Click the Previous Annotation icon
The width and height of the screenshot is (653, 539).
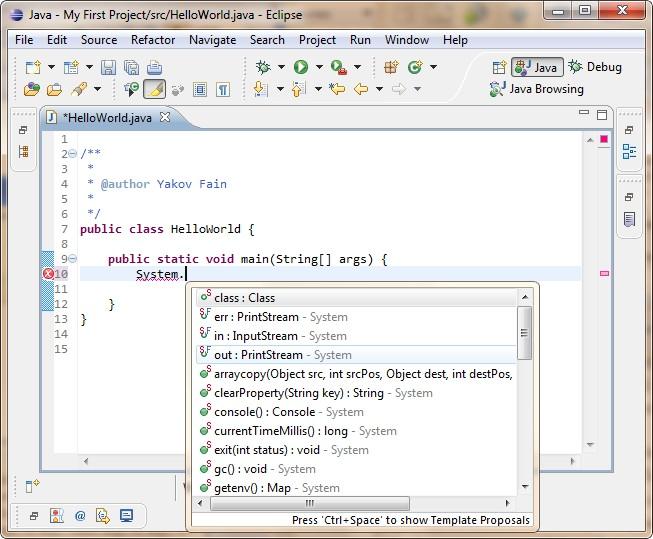299,89
